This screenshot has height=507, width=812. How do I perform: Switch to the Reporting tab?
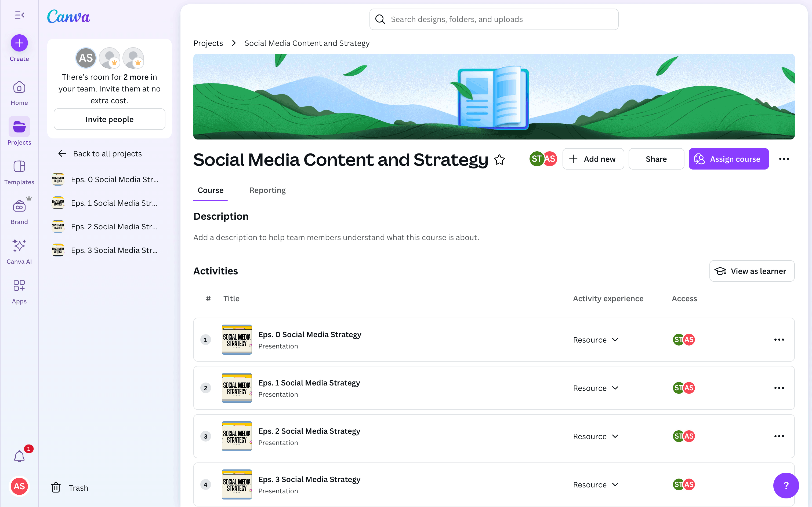(x=267, y=190)
